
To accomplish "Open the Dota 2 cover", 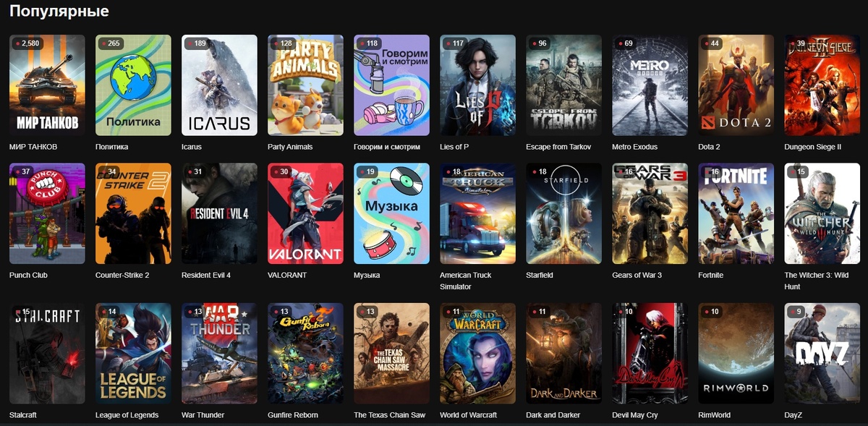I will [x=736, y=85].
